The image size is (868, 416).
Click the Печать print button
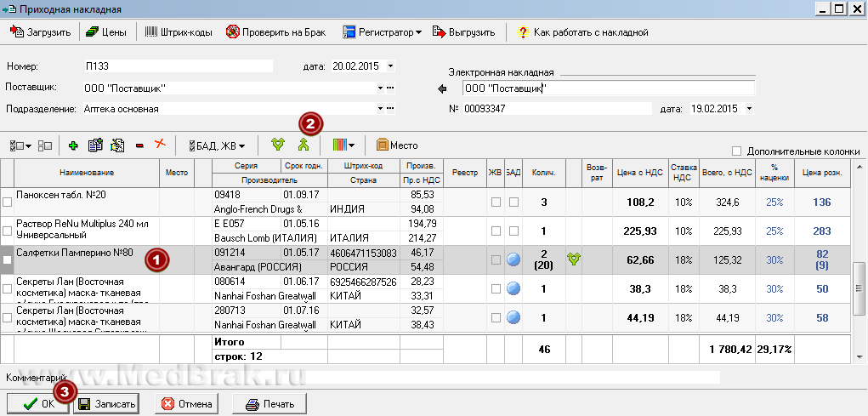[x=269, y=404]
